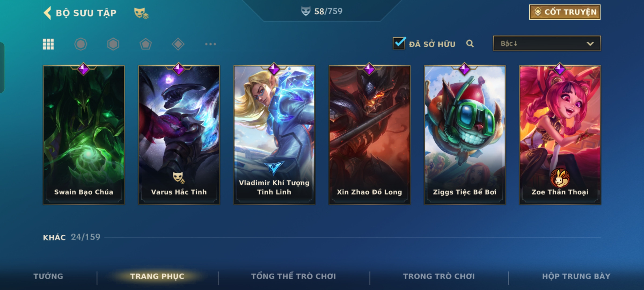Switch to the Tướng tab

tap(48, 276)
